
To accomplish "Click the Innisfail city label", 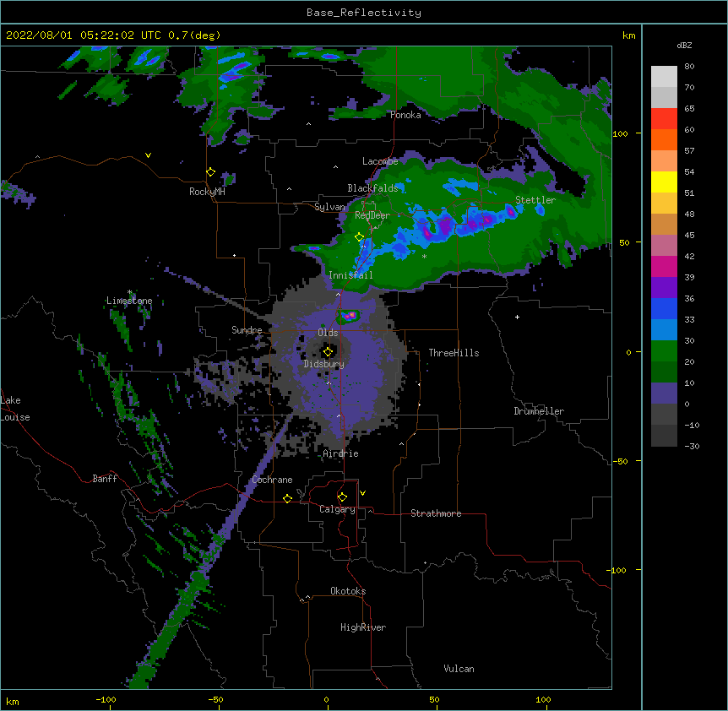I will [350, 275].
